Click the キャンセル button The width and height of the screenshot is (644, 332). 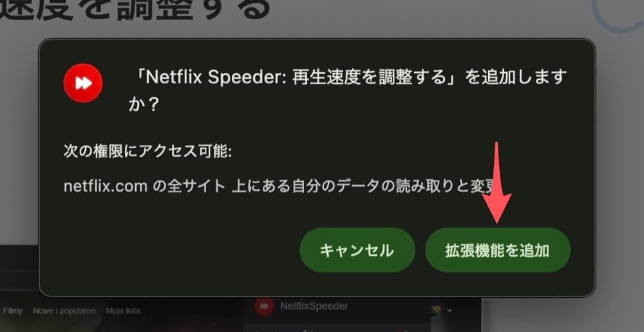pyautogui.click(x=357, y=250)
